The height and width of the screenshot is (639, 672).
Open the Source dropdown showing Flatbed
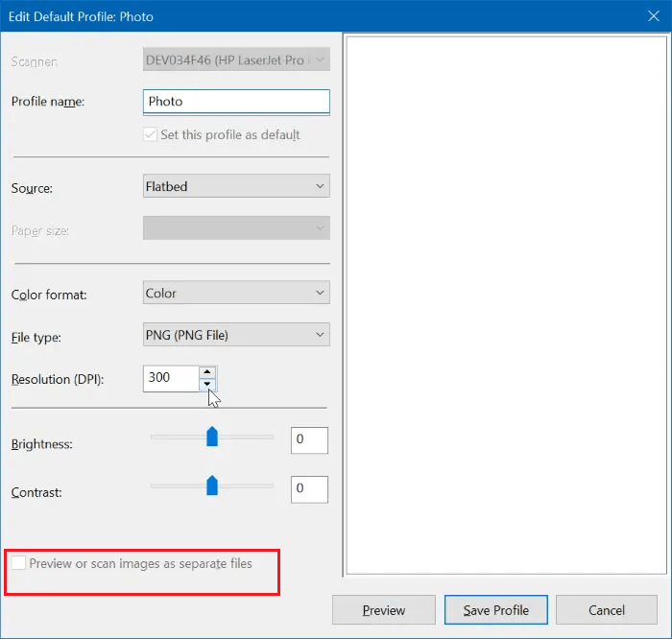(x=236, y=186)
